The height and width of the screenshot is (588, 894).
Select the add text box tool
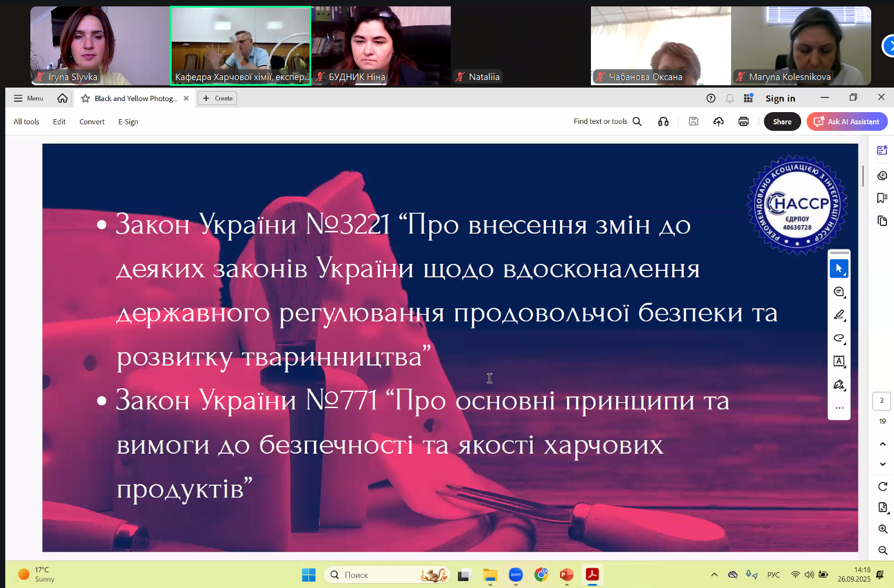pyautogui.click(x=839, y=361)
